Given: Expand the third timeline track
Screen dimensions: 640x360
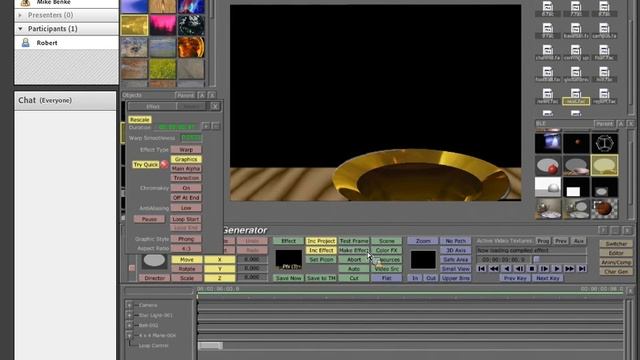Looking at the screenshot, I should (x=129, y=326).
